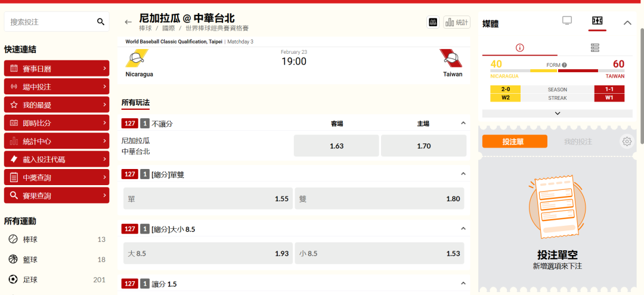Open 載入投注代碼 quick link

coord(57,159)
